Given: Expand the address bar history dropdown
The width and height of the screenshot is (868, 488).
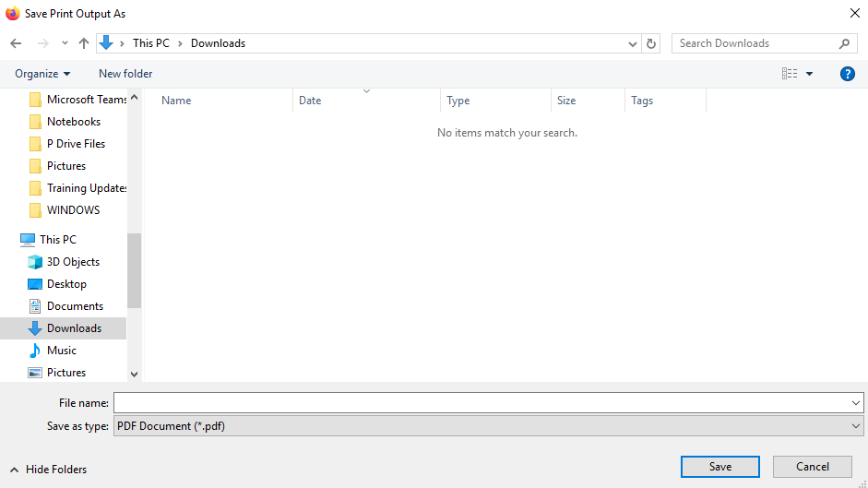Looking at the screenshot, I should 633,43.
